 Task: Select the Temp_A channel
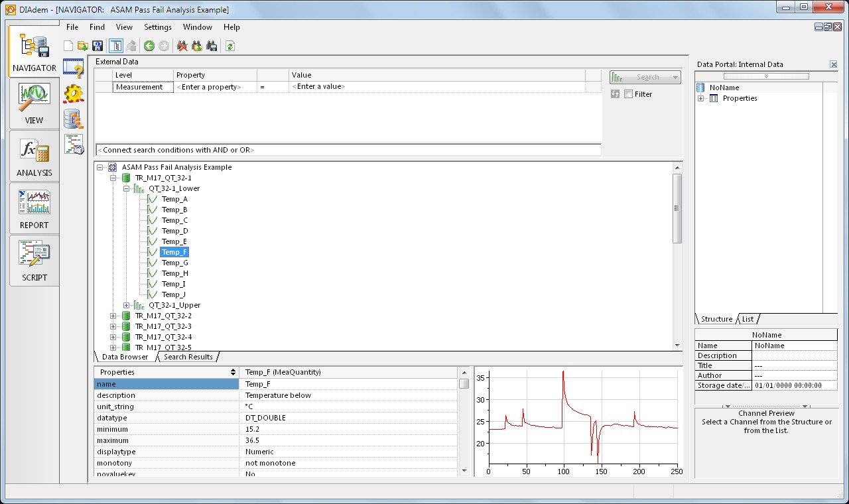[174, 199]
